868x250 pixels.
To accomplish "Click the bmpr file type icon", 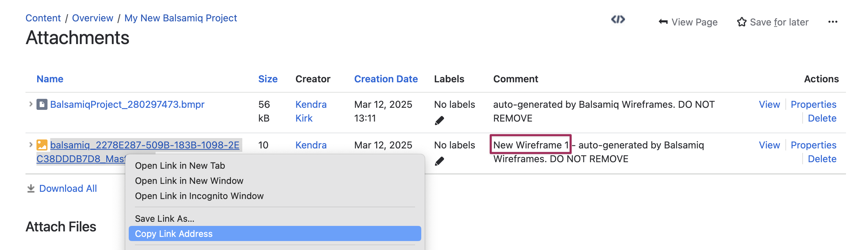I will (x=42, y=104).
